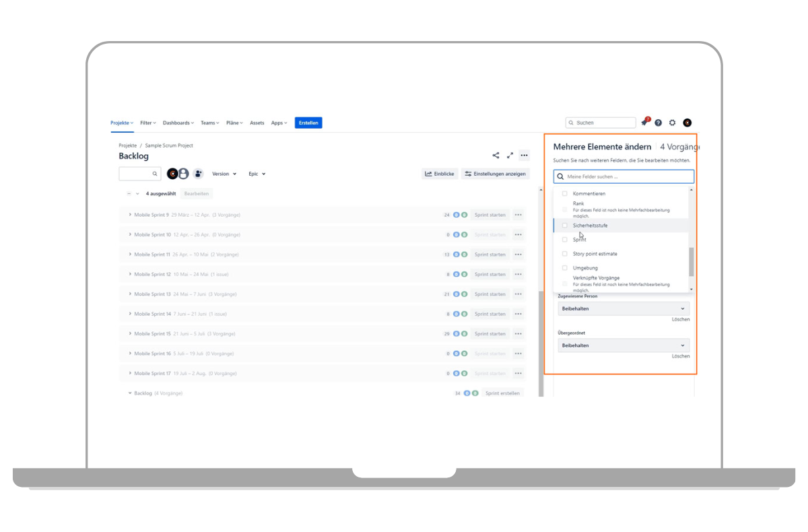Open the three-dot menu beside Backlog title

(x=524, y=156)
